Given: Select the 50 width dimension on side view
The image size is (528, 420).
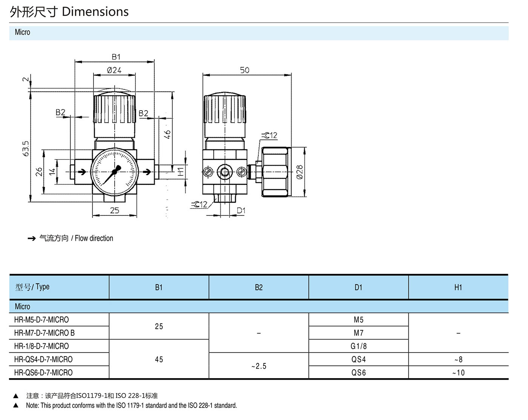Looking at the screenshot, I should [x=244, y=70].
